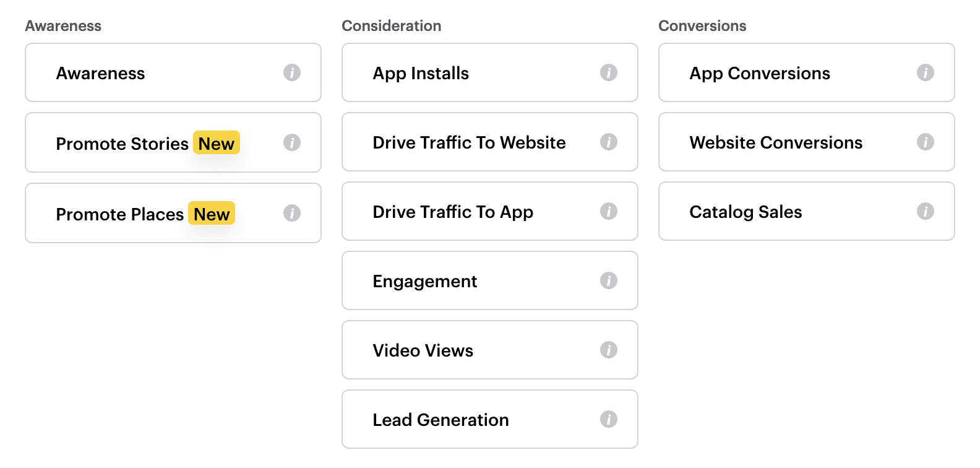Screen dimensions: 980x468
Task: Click info icon beside App Conversions
Action: (926, 72)
